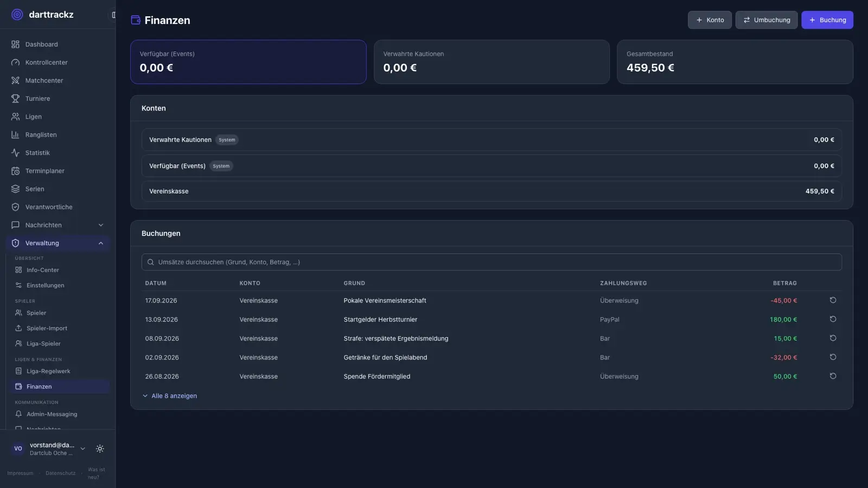
Task: Revert the Strafe: verspätete Ergebnismeldung booking
Action: (833, 338)
